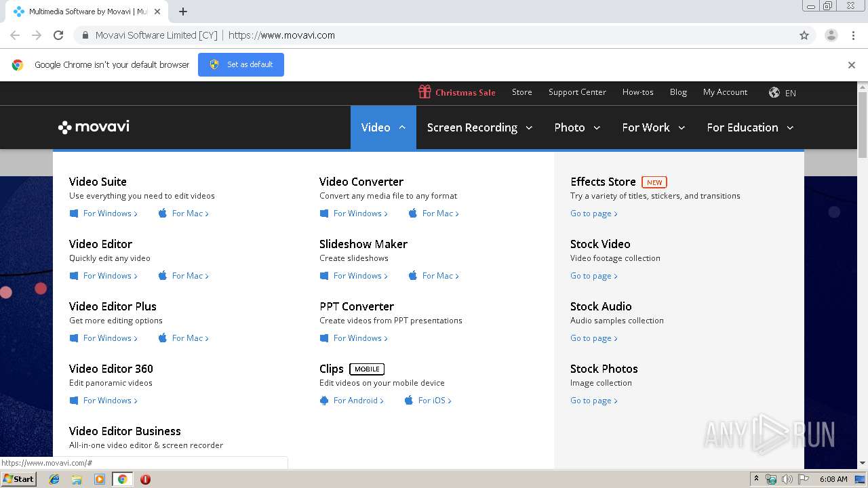Click the Windows icon for Video Editor

[x=74, y=276]
